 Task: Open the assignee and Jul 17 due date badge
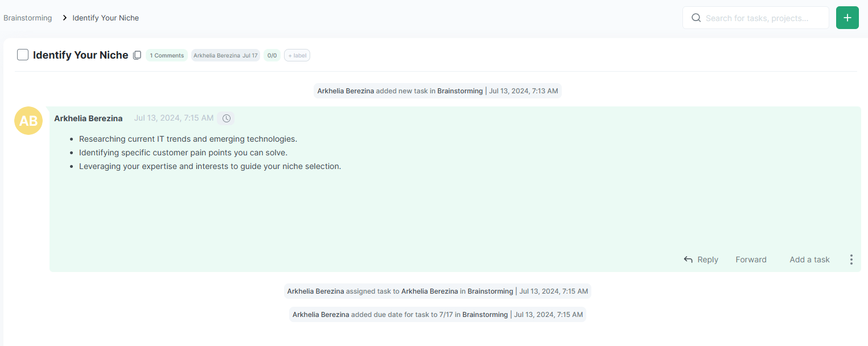225,55
